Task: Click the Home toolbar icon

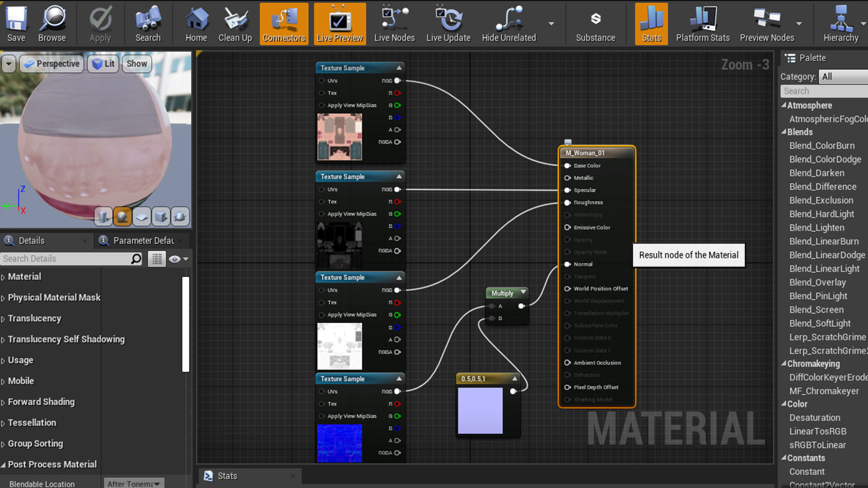Action: 196,23
